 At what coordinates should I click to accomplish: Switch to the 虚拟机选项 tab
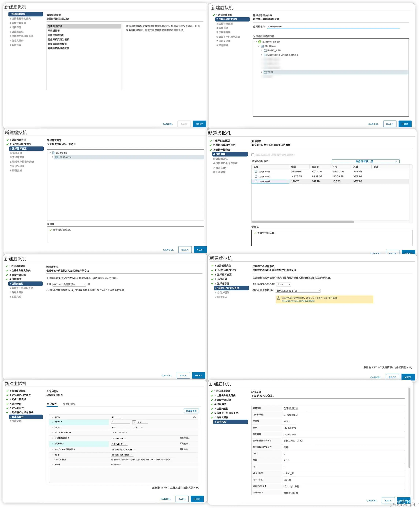[x=69, y=404]
